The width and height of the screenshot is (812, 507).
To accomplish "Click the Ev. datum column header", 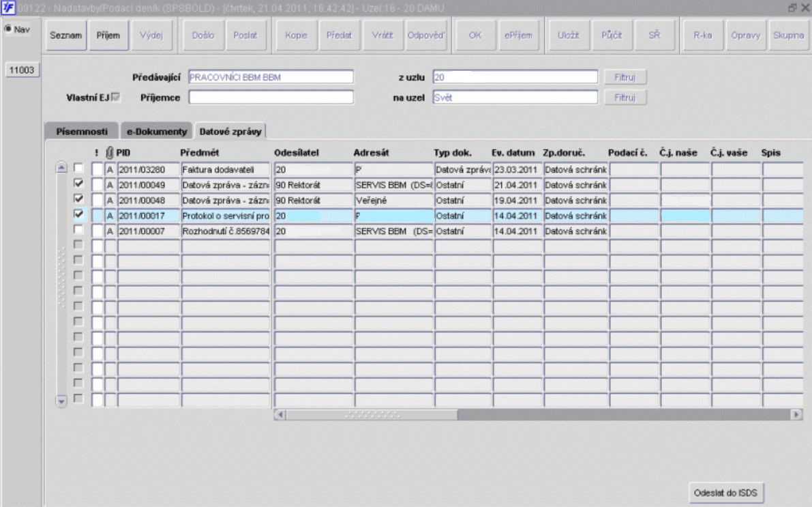I will tap(513, 152).
